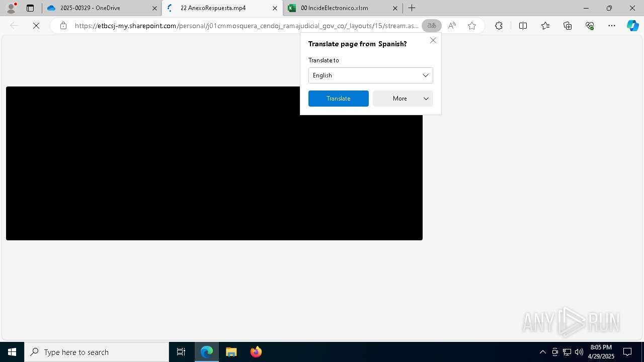Click the translate icon in address bar
Image resolution: width=644 pixels, height=362 pixels.
[432, 26]
